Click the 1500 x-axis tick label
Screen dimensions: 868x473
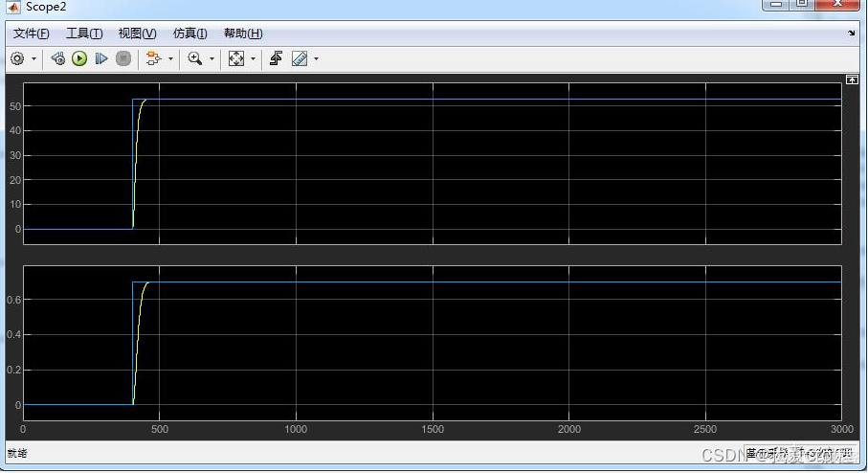tap(433, 429)
